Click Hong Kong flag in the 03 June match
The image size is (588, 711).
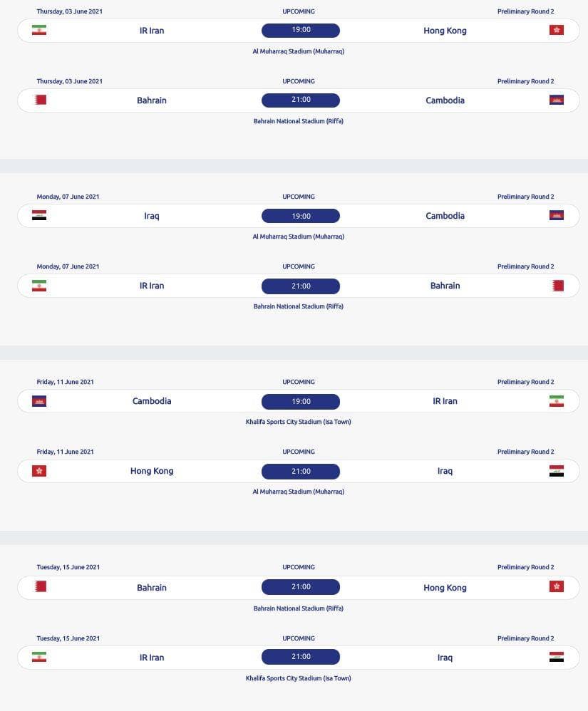point(556,30)
